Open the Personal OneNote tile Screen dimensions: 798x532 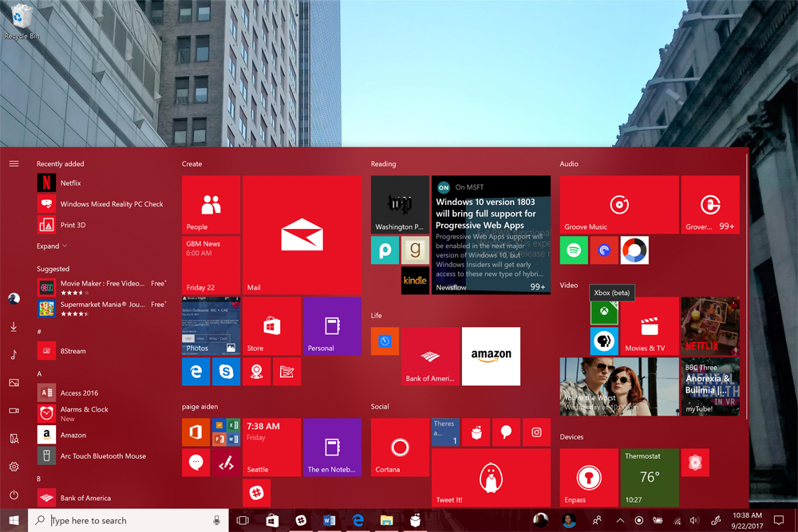click(332, 326)
